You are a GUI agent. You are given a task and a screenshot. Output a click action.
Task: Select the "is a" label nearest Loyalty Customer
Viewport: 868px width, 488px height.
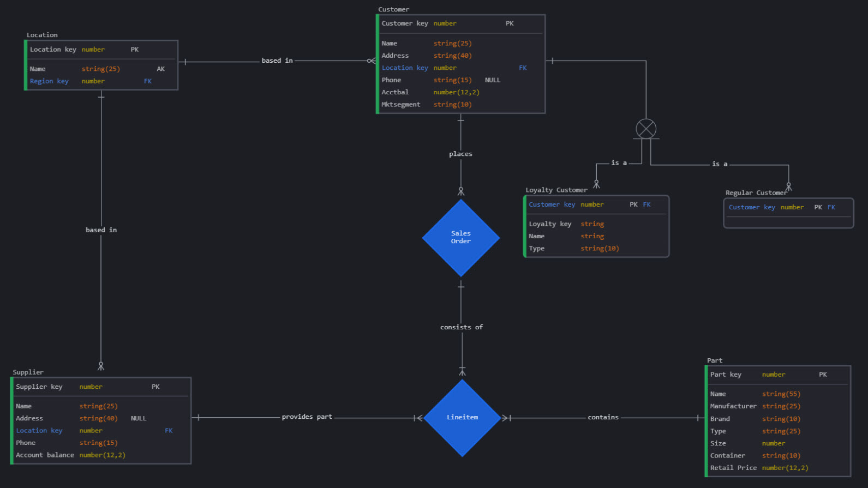[619, 163]
